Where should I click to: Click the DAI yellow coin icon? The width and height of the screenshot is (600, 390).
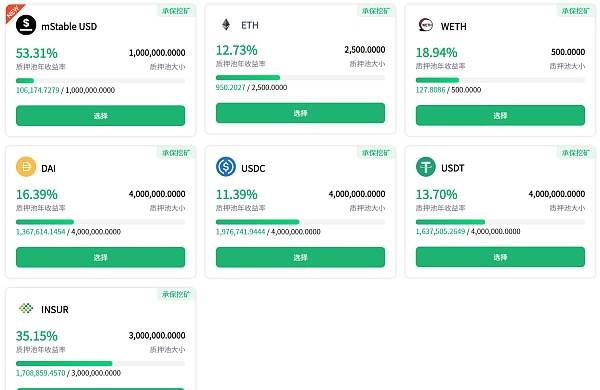(26, 167)
